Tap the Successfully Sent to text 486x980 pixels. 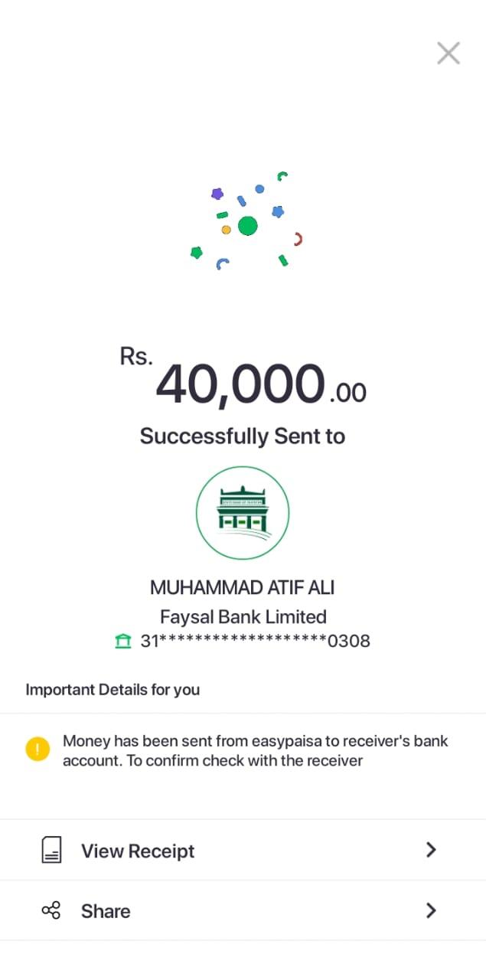[243, 436]
